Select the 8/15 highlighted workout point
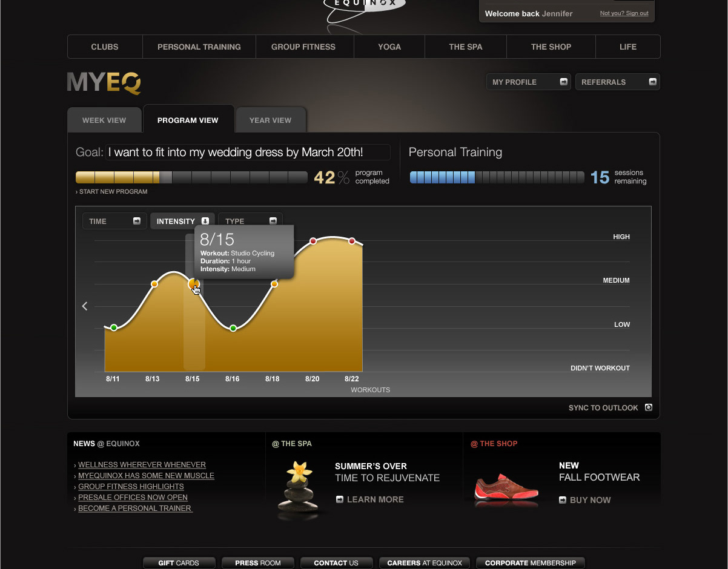 [194, 283]
